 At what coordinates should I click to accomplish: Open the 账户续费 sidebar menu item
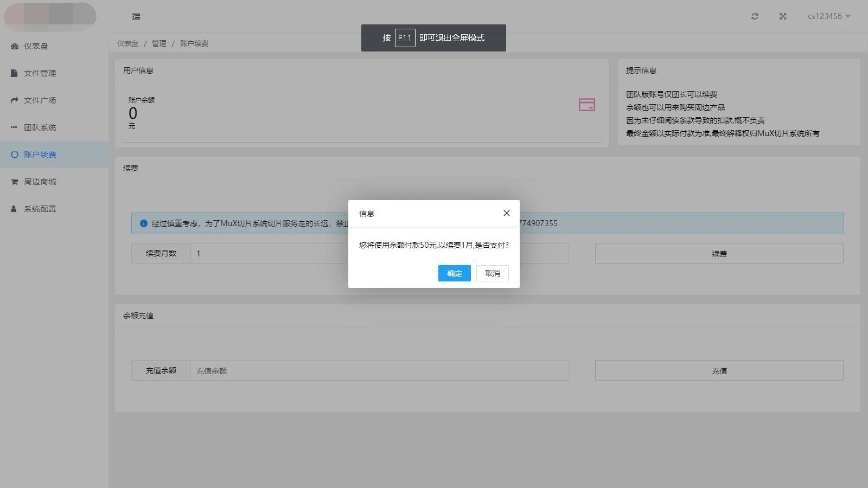[40, 155]
